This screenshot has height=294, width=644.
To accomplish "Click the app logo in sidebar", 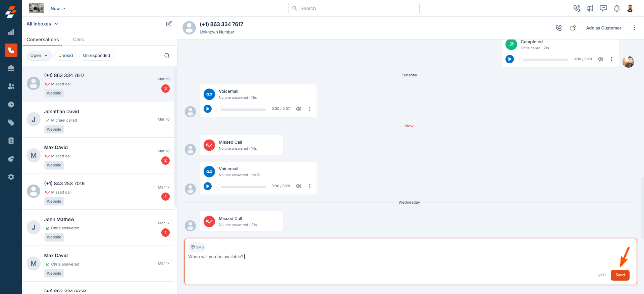I will click(x=11, y=12).
